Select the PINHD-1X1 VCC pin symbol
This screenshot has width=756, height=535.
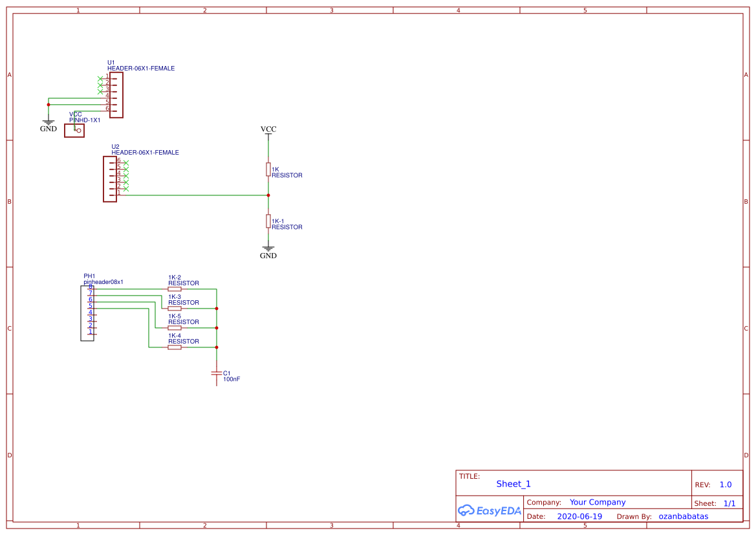(x=74, y=131)
